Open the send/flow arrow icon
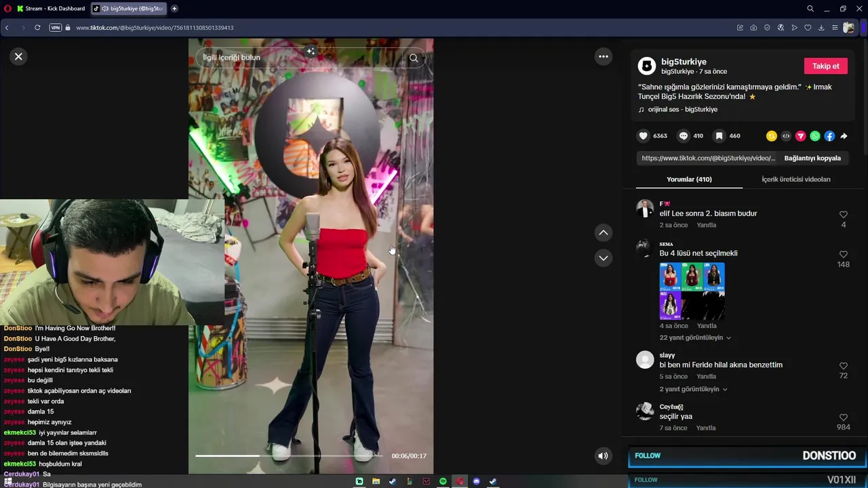This screenshot has width=868, height=488. tap(794, 28)
